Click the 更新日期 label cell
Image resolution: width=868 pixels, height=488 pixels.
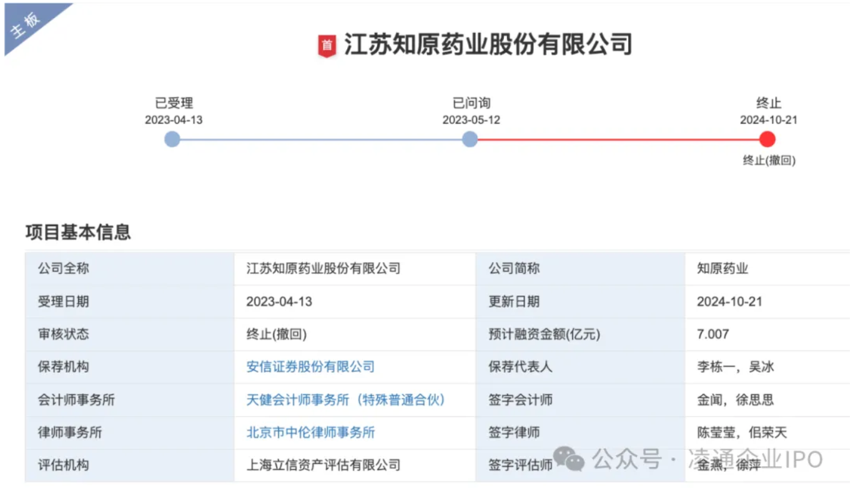click(x=580, y=302)
